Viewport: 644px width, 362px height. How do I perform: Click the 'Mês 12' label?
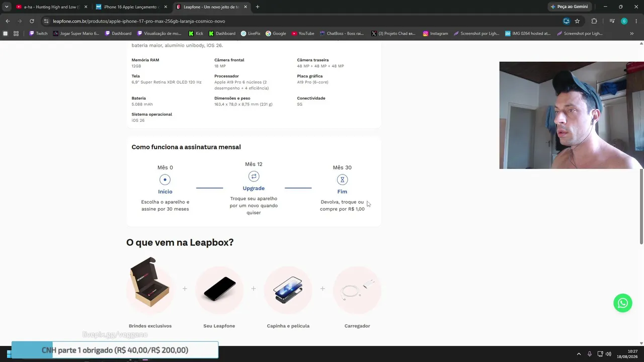coord(254,164)
